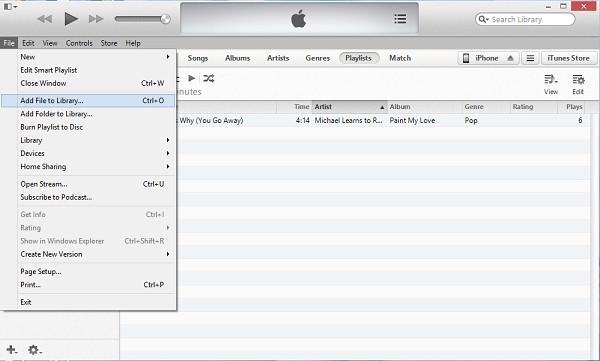Click the Pop genre cell

click(x=471, y=120)
